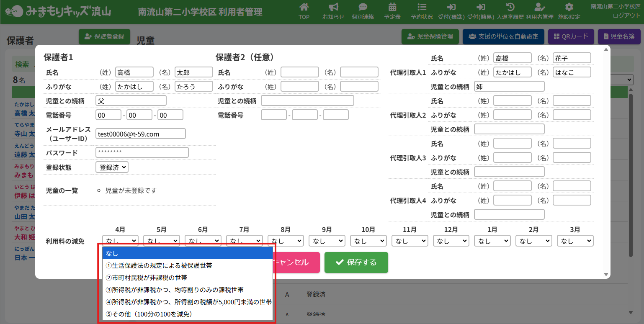Open 施設設定 gear icon
This screenshot has width=644, height=324.
569,8
